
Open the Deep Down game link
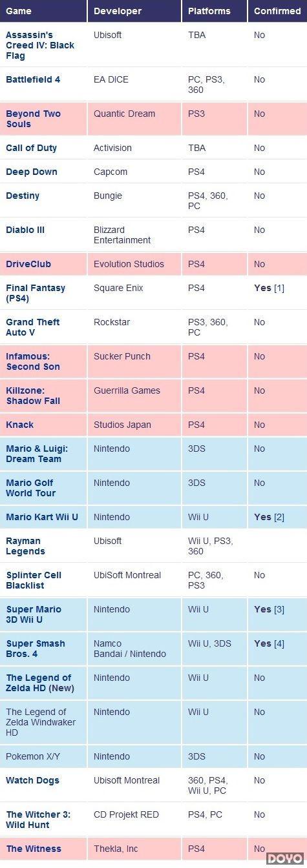[32, 172]
